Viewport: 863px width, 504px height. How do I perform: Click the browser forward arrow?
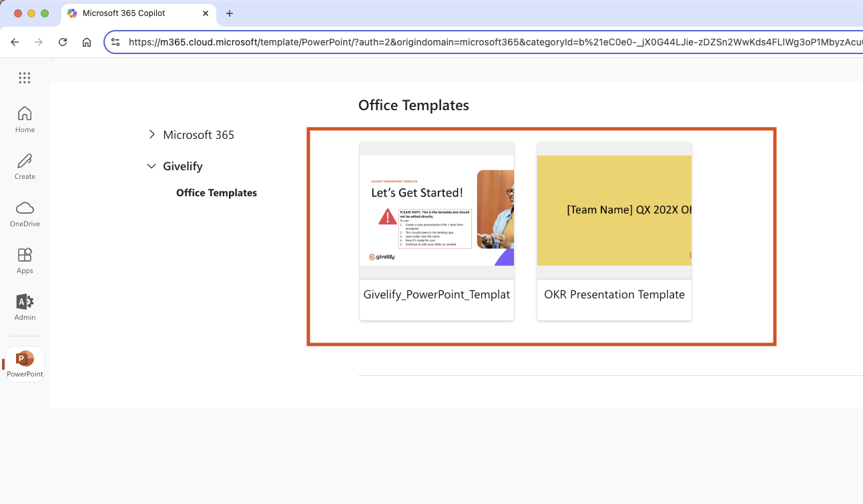[39, 42]
